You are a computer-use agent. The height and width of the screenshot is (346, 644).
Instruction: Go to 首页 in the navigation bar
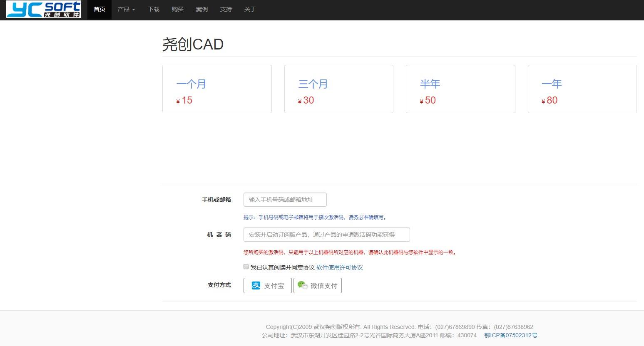99,9
